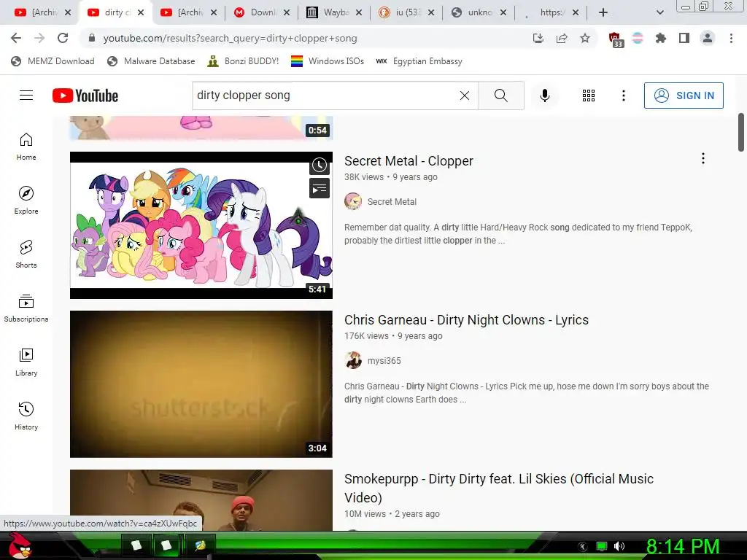Viewport: 747px width, 560px height.
Task: Open Smokepurpp - Dirty Dirty video title
Action: (499, 488)
